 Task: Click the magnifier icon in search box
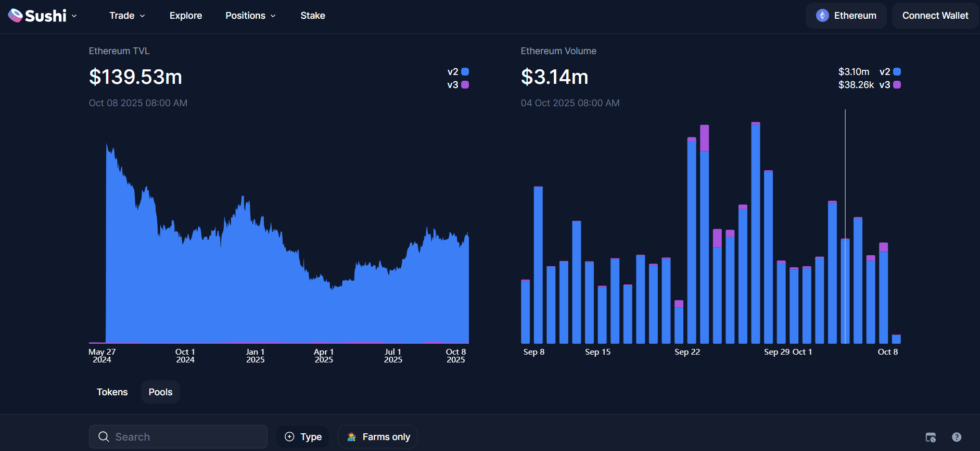[104, 436]
